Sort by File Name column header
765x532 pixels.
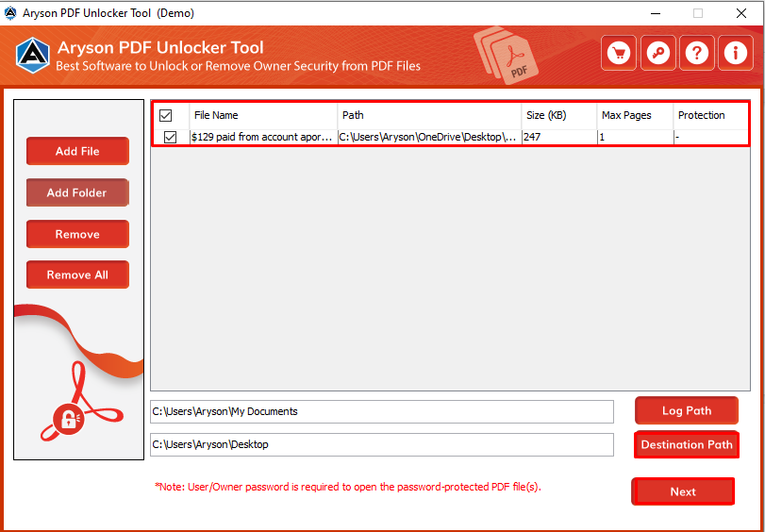tap(263, 116)
